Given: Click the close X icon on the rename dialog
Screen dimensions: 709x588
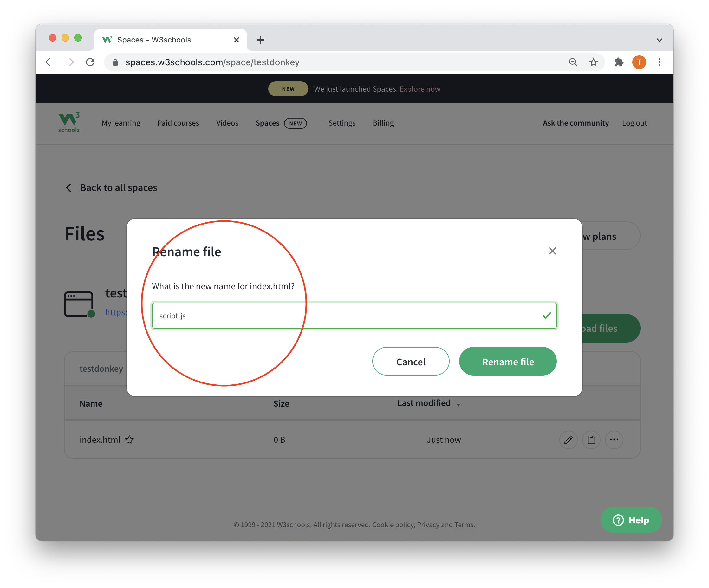Looking at the screenshot, I should (x=552, y=251).
